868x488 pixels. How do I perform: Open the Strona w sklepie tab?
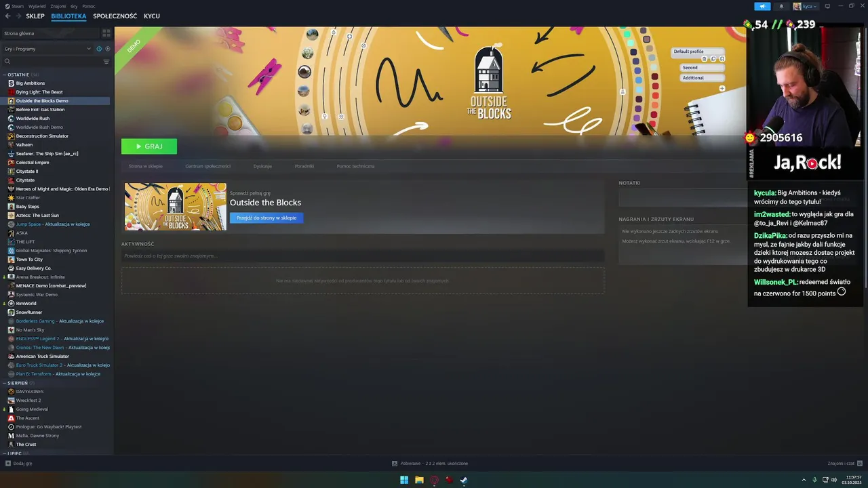click(x=146, y=166)
